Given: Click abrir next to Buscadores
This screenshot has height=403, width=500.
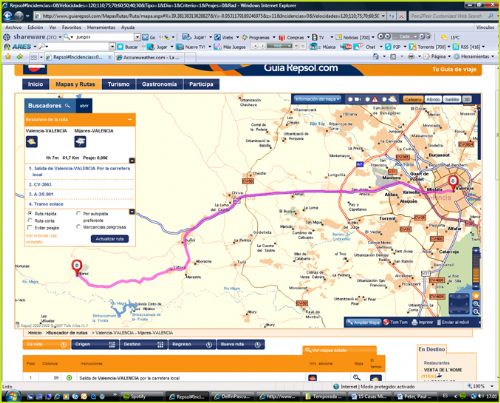Looking at the screenshot, I should 84,106.
